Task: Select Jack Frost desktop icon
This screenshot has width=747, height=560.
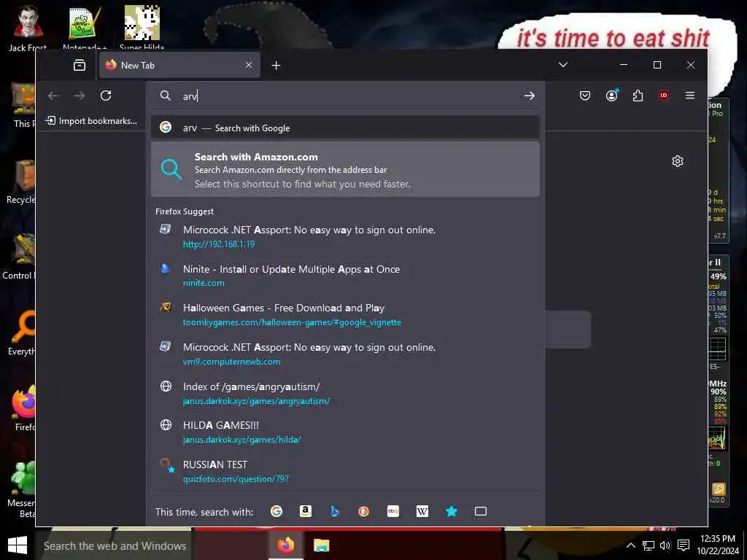Action: pyautogui.click(x=28, y=27)
